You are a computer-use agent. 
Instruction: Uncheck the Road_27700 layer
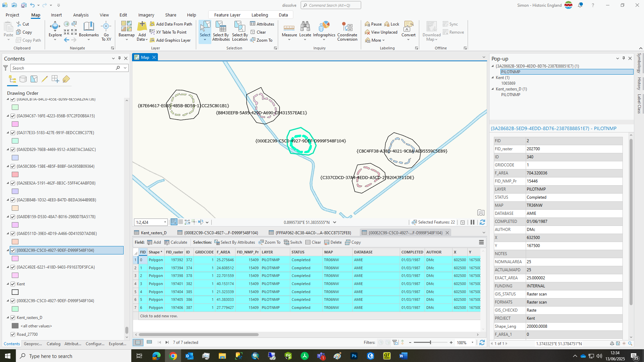point(12,334)
